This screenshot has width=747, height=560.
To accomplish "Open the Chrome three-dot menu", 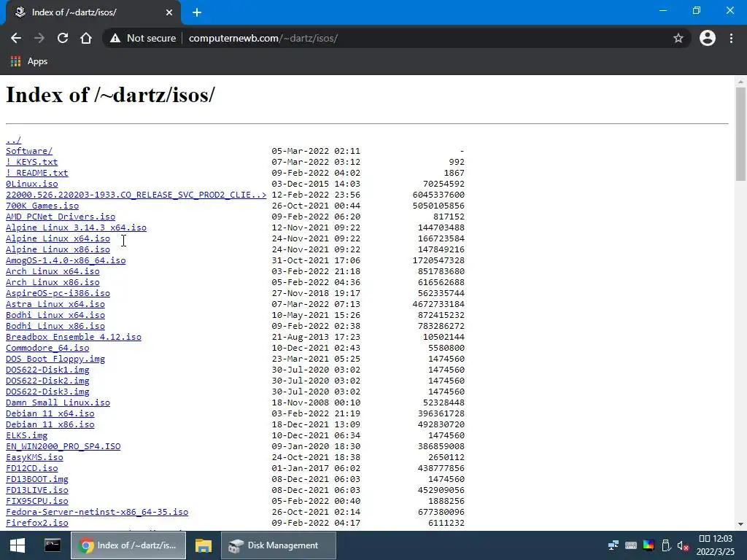I will click(731, 38).
